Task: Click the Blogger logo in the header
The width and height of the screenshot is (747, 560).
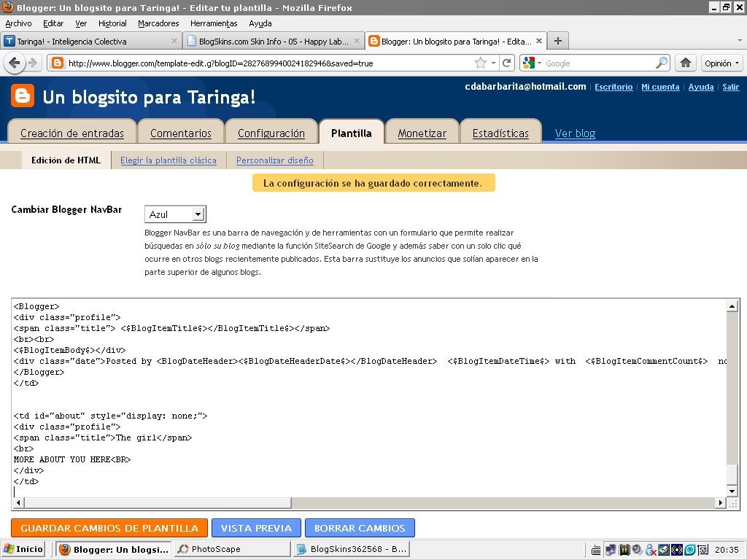Action: 23,96
